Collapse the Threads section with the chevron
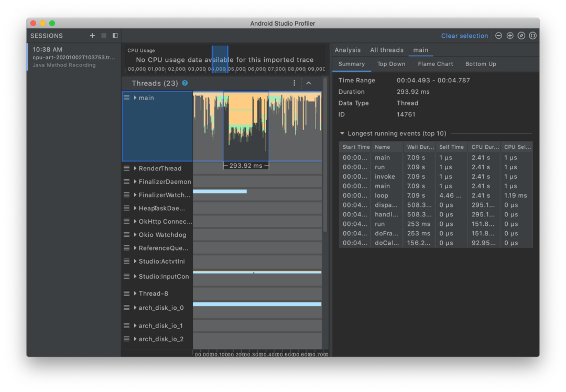Image resolution: width=566 pixels, height=392 pixels. pos(309,83)
